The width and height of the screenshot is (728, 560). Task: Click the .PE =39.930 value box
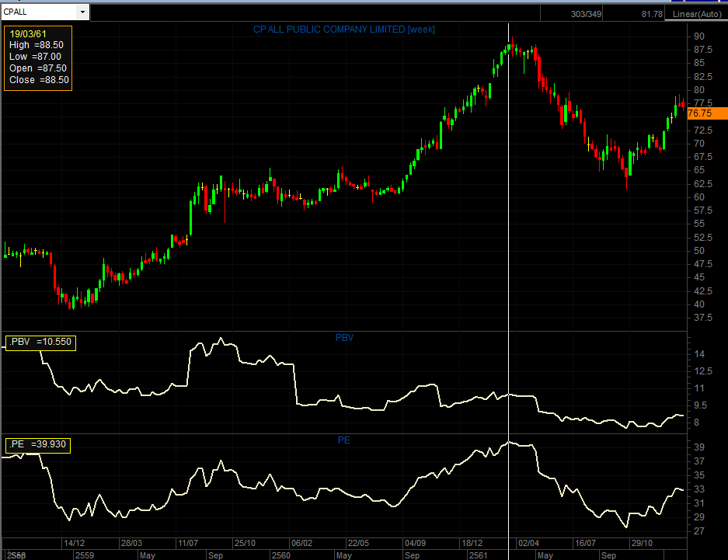[x=38, y=444]
